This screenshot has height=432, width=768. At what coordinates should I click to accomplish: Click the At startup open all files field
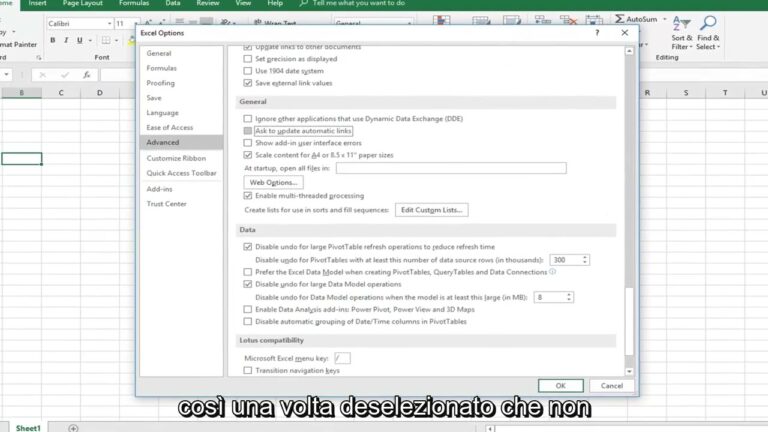click(x=451, y=168)
